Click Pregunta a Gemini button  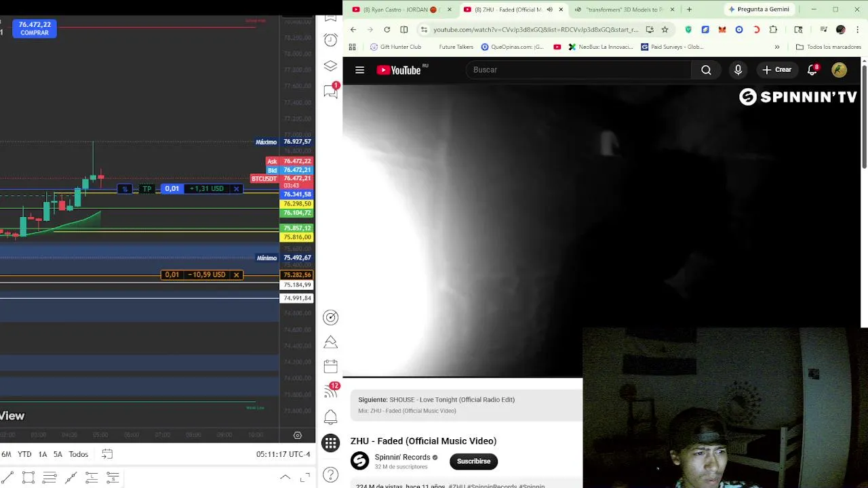click(x=758, y=9)
